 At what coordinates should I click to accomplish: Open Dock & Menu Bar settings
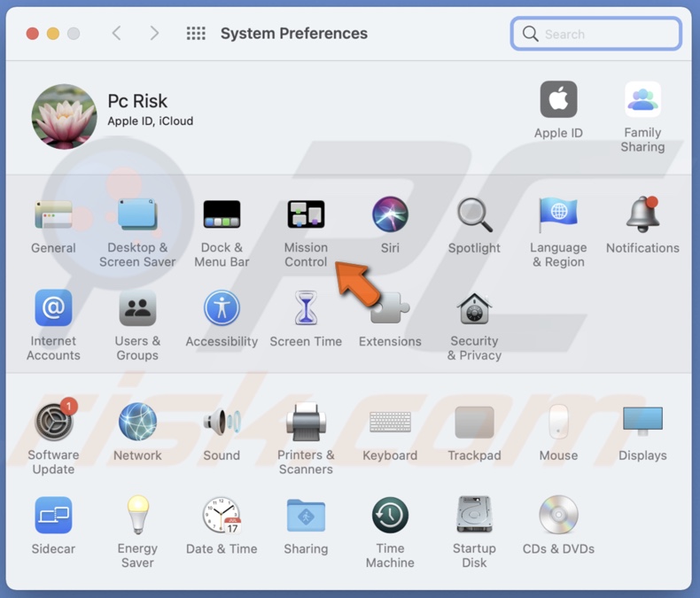coord(222,215)
